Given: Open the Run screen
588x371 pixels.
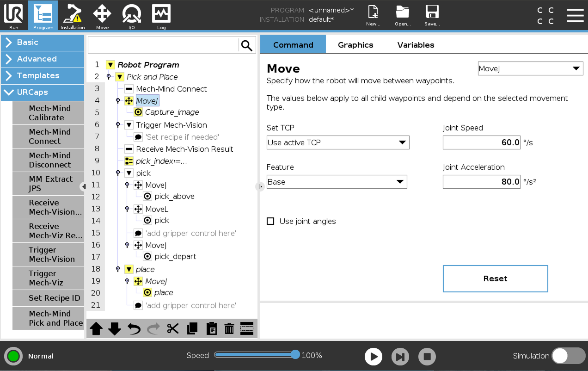Looking at the screenshot, I should (x=13, y=16).
